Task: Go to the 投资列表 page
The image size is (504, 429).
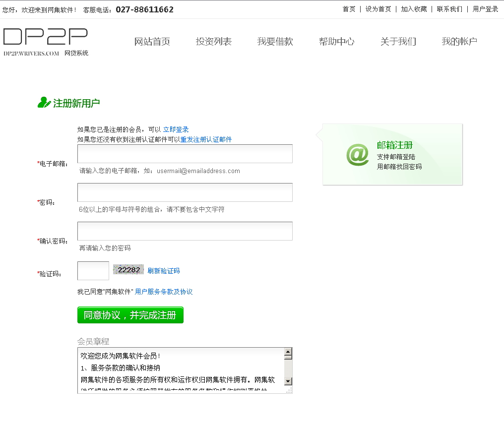Action: coord(214,42)
